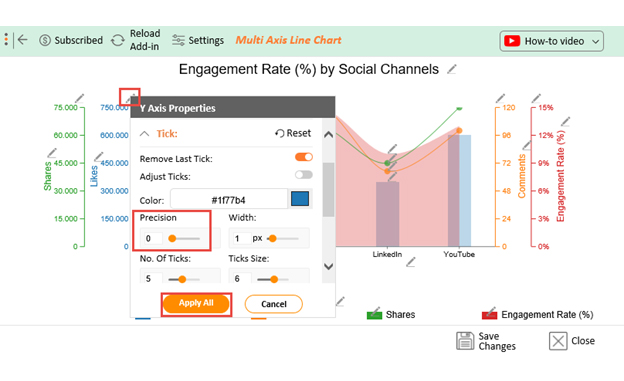
Task: Open Settings sliders icon
Action: [x=178, y=40]
